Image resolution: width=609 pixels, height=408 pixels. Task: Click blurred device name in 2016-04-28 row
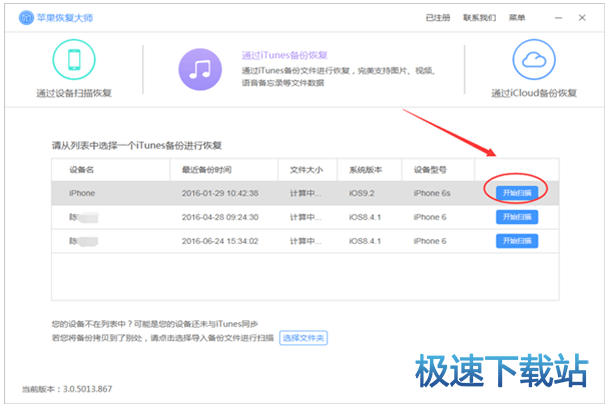click(83, 217)
